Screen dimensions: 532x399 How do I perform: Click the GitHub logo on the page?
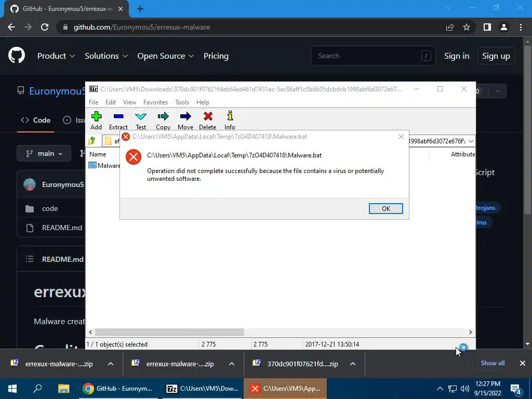[x=17, y=56]
